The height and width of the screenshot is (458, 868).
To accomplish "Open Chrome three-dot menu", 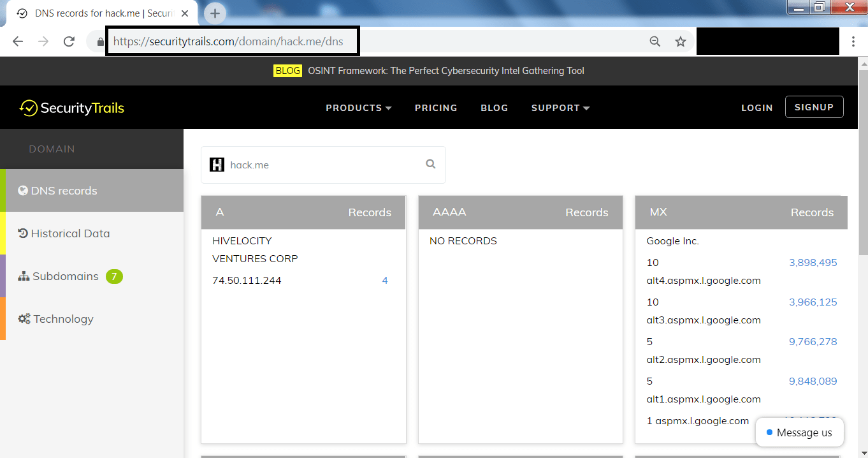I will 853,41.
